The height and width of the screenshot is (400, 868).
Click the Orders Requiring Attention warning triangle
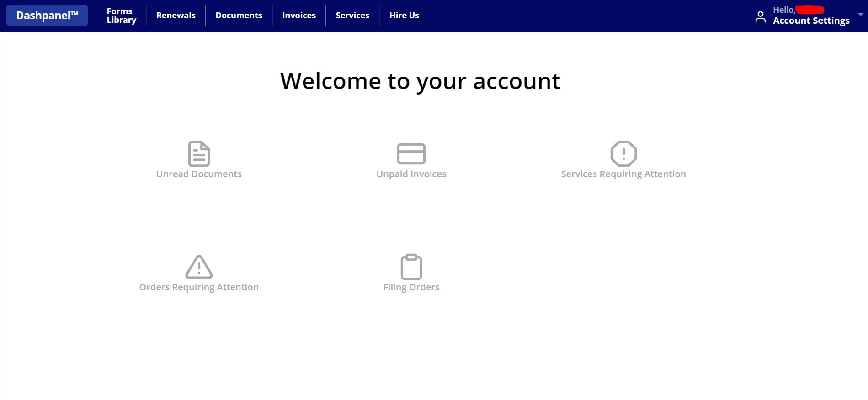199,267
